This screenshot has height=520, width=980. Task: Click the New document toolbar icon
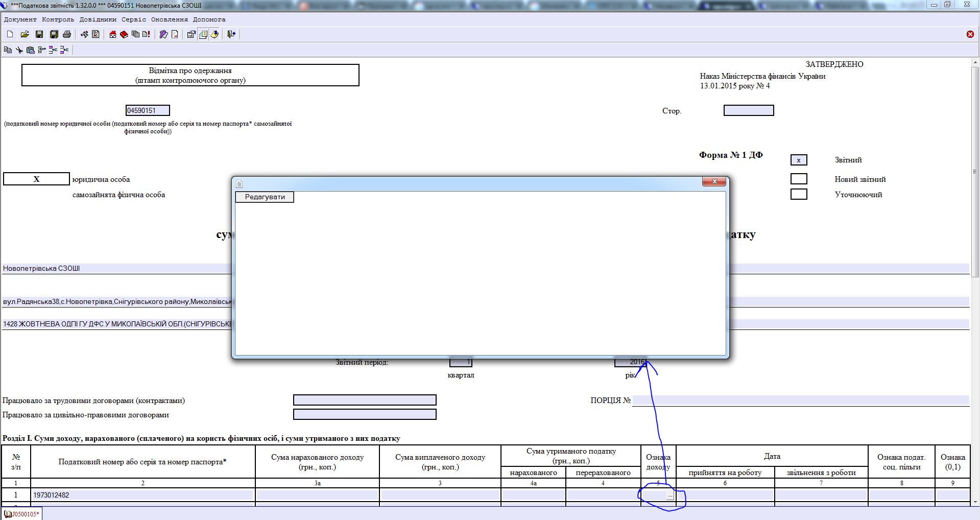[x=10, y=34]
